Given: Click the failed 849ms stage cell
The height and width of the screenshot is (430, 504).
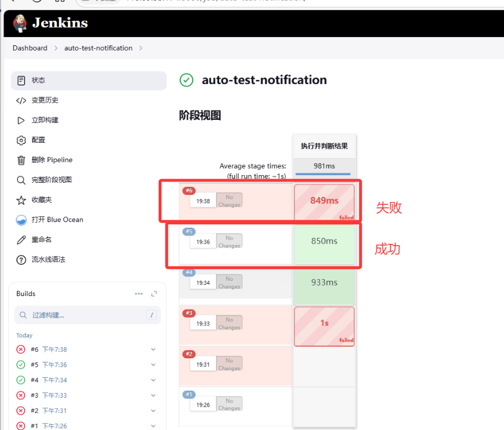Looking at the screenshot, I should (324, 201).
